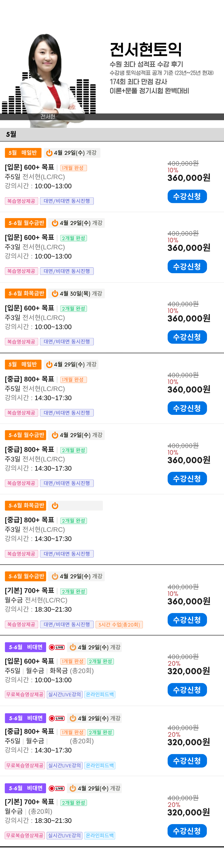
Task: Click the 5월 매일반 badge on the 중급 800+ course
Action: (x=23, y=365)
